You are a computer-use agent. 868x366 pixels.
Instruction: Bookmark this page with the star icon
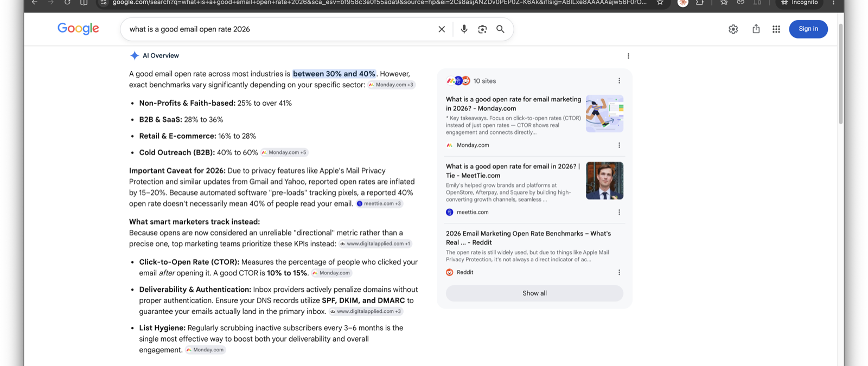tap(660, 3)
